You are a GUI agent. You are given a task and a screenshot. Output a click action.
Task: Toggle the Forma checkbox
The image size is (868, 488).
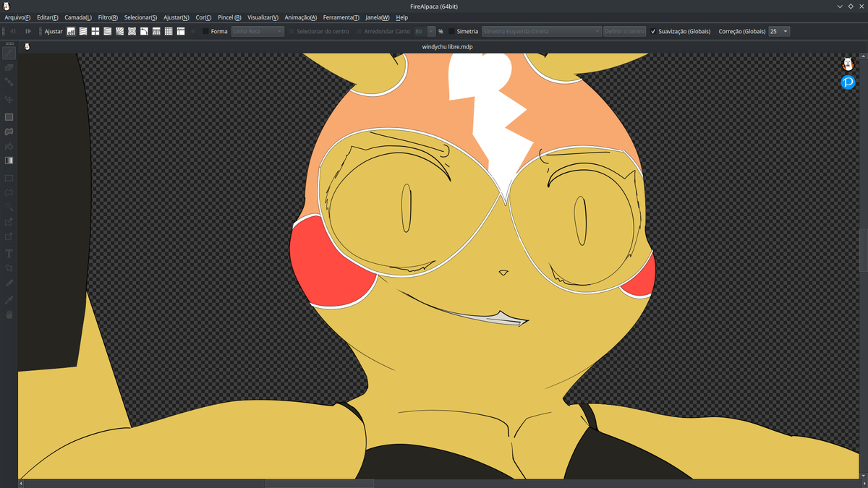point(206,31)
